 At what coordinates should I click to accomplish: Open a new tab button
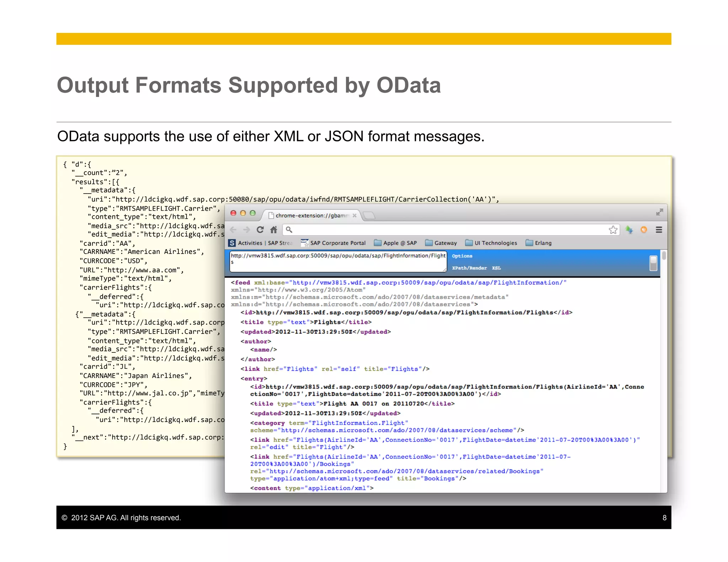coord(369,215)
